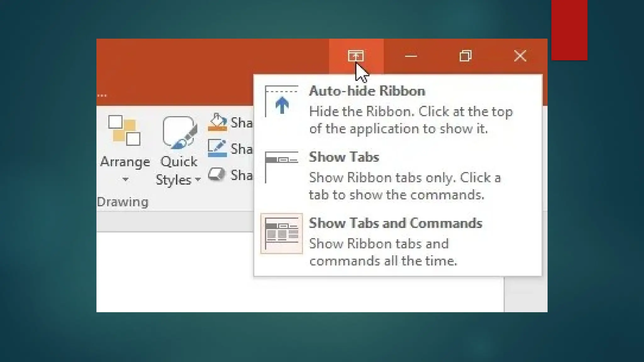644x362 pixels.
Task: Restore down the PowerPoint window
Action: (465, 56)
